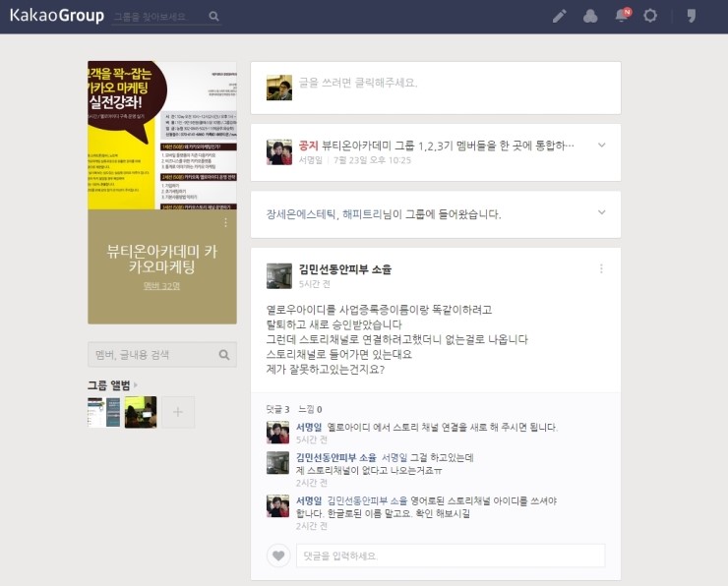Screen dimensions: 728x586
Task: Click the post author's profile thumbnail
Action: coord(279,276)
